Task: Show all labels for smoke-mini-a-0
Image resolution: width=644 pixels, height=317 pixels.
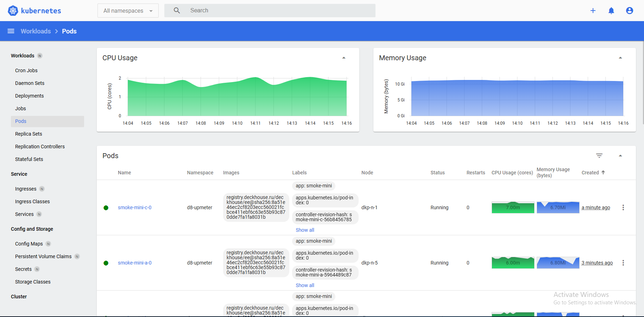Action: tap(305, 285)
